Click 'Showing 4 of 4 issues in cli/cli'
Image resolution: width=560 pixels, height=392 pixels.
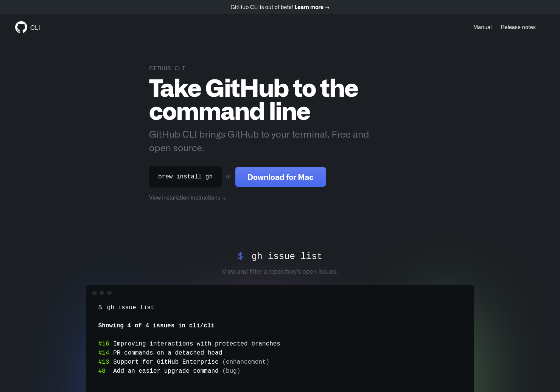[x=156, y=325]
